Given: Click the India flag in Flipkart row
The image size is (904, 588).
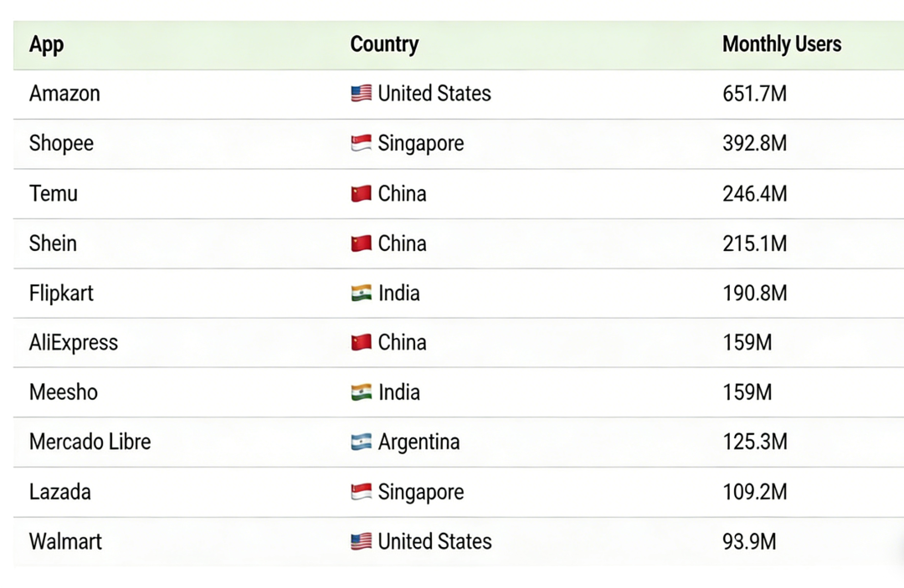Looking at the screenshot, I should [361, 294].
